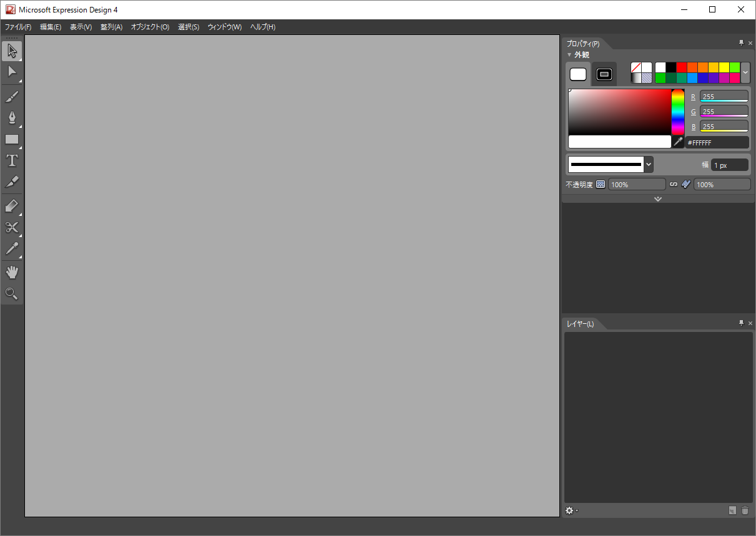Pick the hot pink swatch
Screen dimensions: 756x536
[735, 78]
